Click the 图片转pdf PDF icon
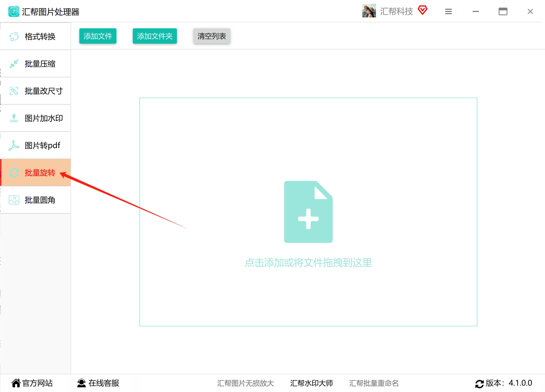This screenshot has width=545, height=392. (x=14, y=145)
